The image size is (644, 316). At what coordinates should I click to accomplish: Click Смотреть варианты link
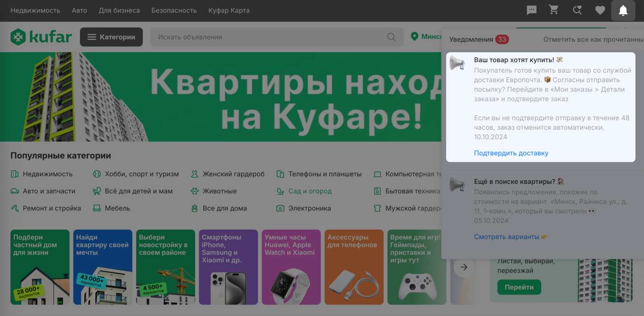511,237
